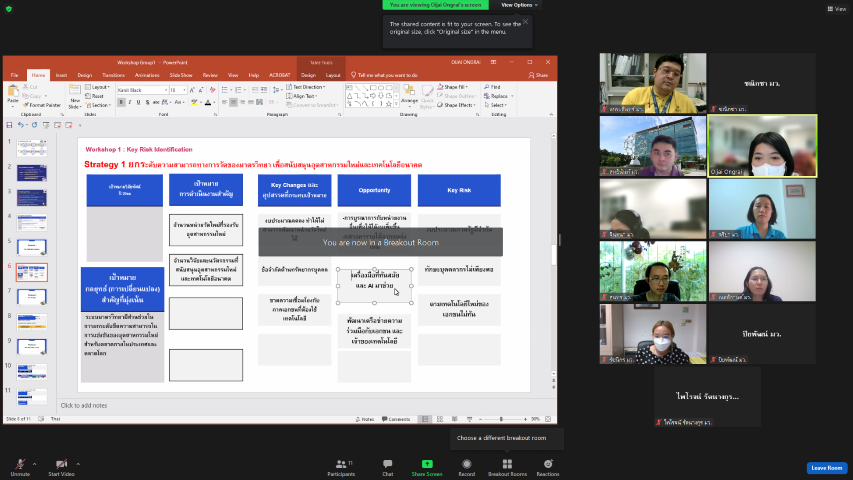Click the Start Video camera icon
This screenshot has width=853, height=480.
[62, 464]
